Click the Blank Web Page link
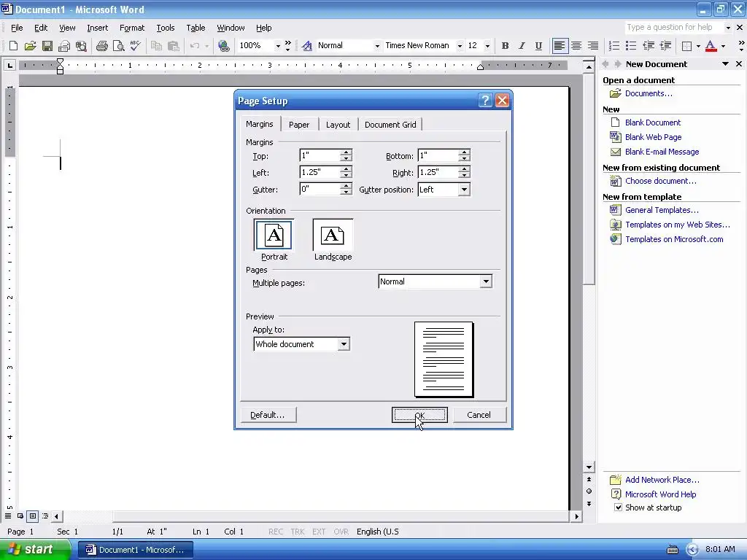The image size is (747, 560). point(653,137)
